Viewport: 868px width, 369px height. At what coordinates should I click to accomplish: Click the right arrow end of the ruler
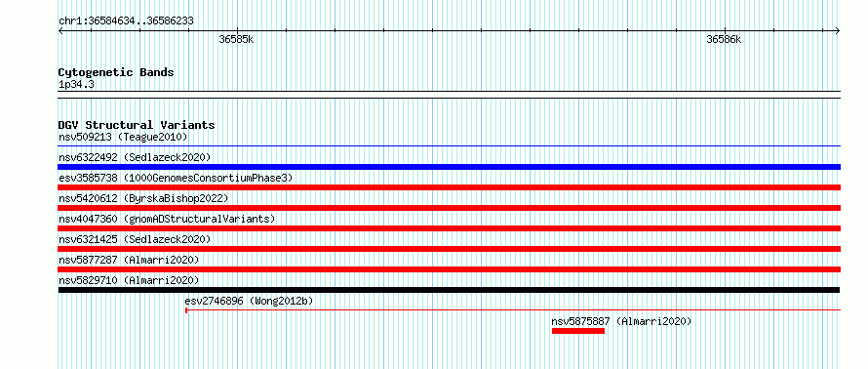coord(838,30)
